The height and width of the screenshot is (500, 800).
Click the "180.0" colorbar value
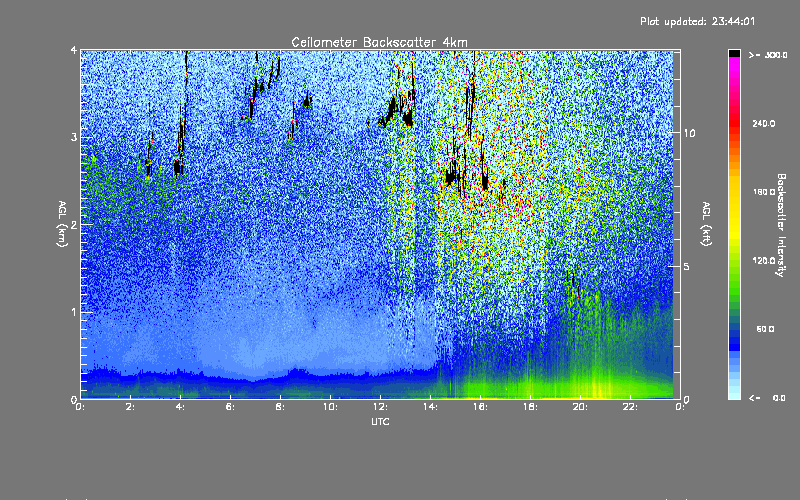tap(764, 192)
